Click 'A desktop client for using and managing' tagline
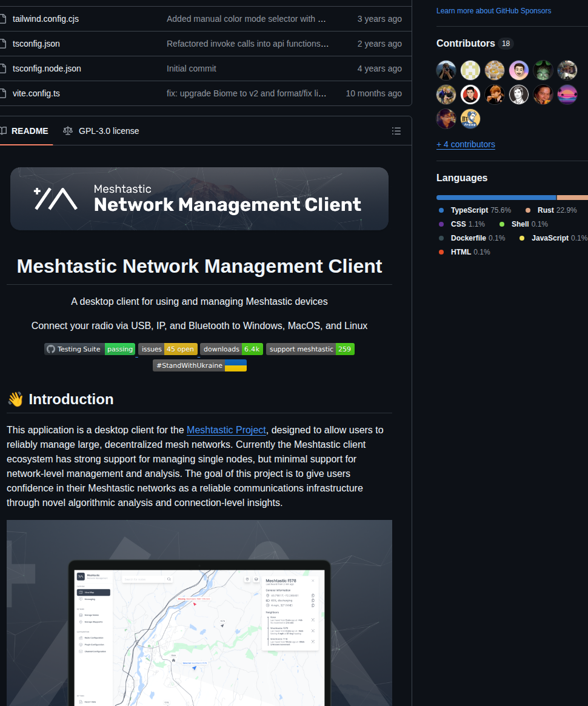588x706 pixels. pos(199,302)
